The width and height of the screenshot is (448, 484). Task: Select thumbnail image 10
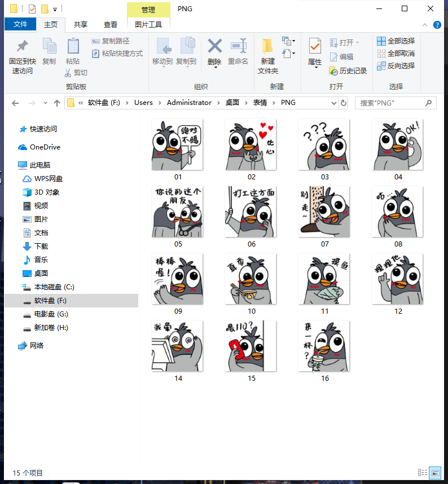tap(251, 279)
